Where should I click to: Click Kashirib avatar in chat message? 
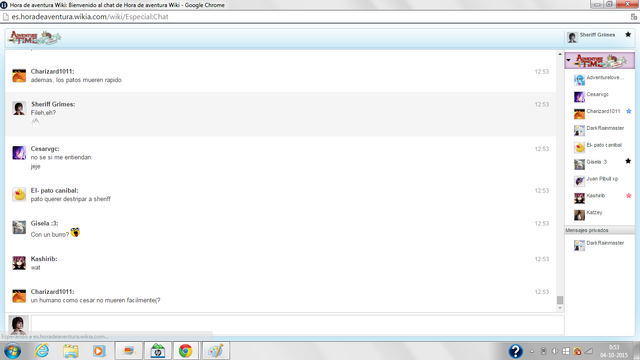19,263
